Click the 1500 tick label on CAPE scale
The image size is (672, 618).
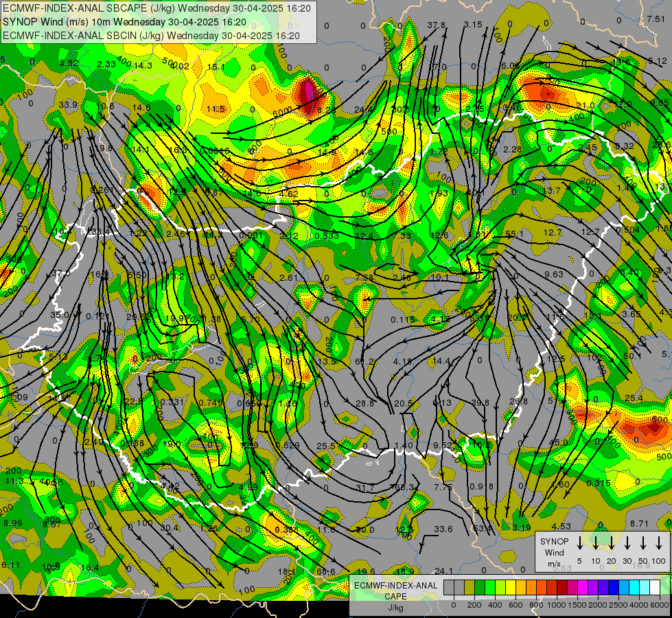(x=577, y=605)
